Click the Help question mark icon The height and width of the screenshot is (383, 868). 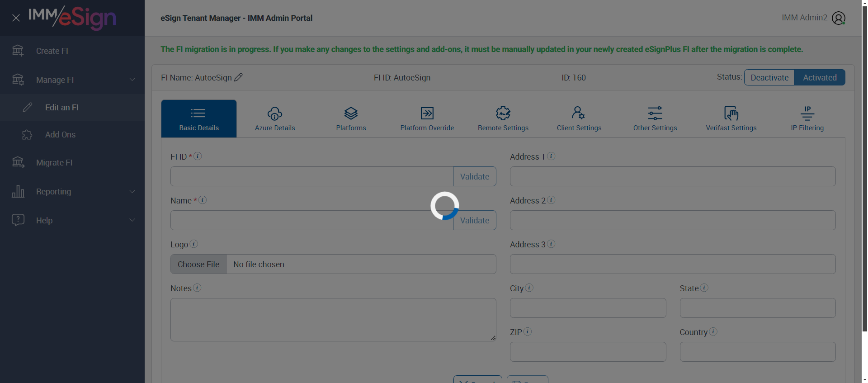pos(18,220)
